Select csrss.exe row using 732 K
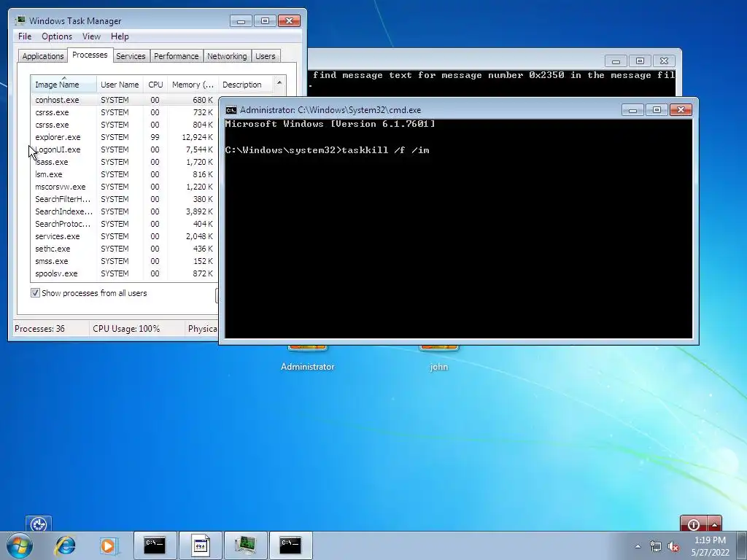747x560 pixels. tap(124, 112)
